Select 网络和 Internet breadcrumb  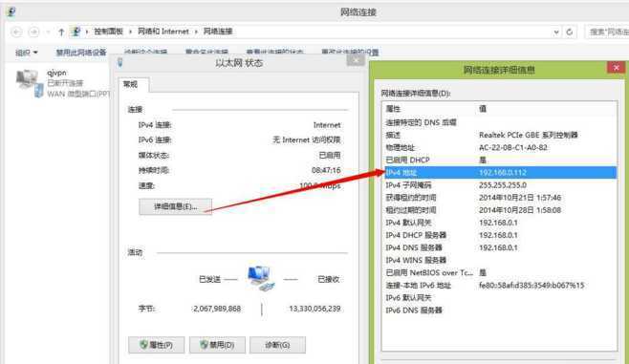(x=163, y=32)
